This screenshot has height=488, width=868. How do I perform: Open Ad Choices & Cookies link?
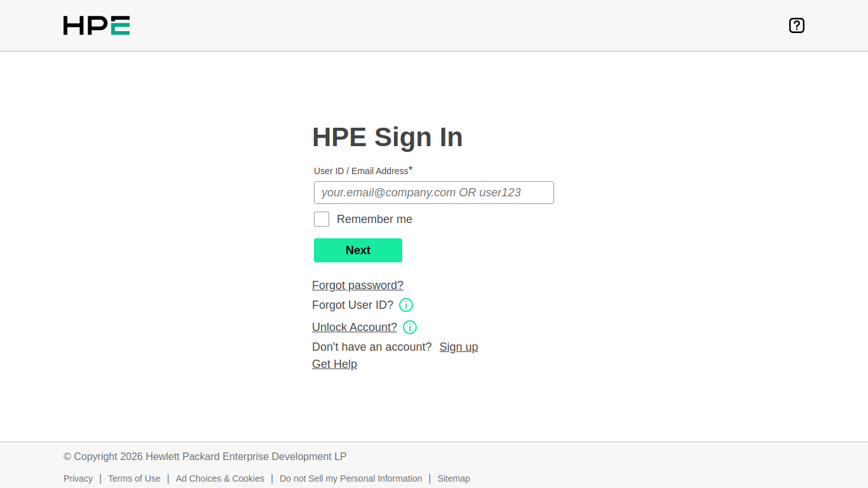[220, 478]
